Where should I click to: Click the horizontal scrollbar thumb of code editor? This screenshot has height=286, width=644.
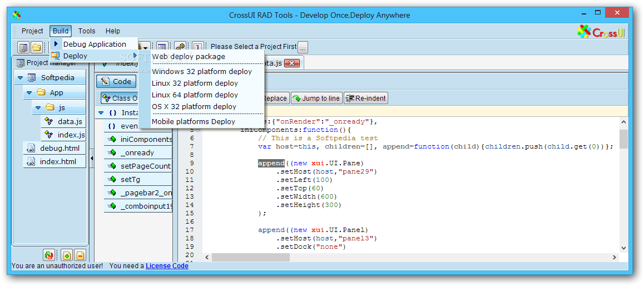coord(251,257)
